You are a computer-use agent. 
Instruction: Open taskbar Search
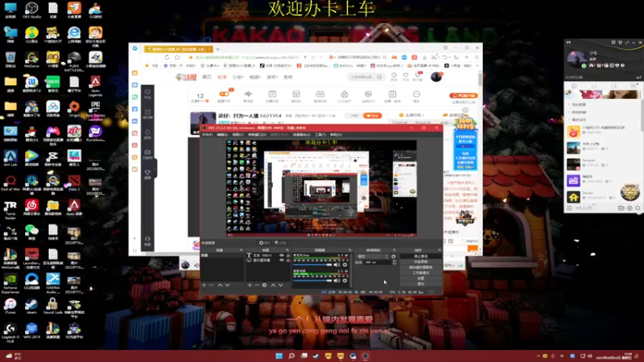[291, 356]
